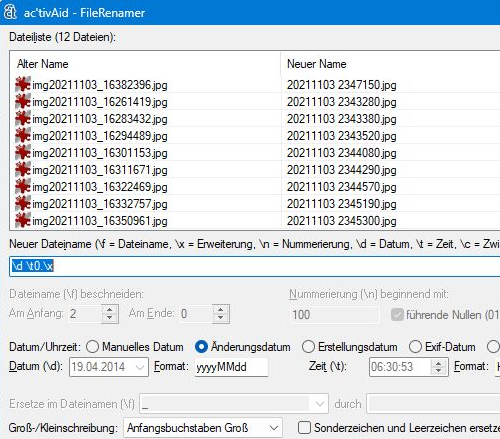Screen dimensions: 500x439
Task: Click the Am Anfang value field
Action: (x=85, y=314)
